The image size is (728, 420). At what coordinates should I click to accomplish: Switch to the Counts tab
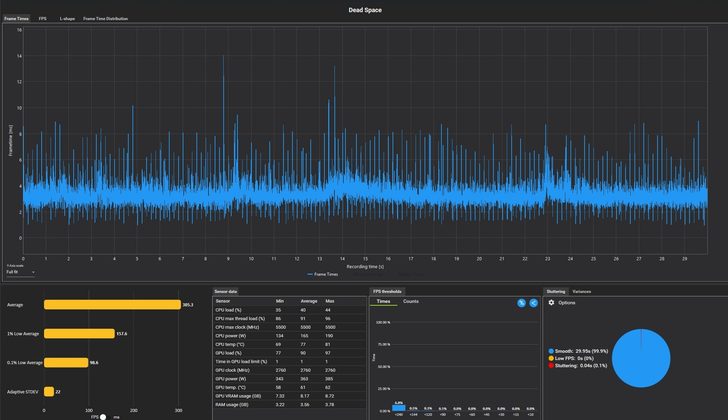tap(410, 302)
